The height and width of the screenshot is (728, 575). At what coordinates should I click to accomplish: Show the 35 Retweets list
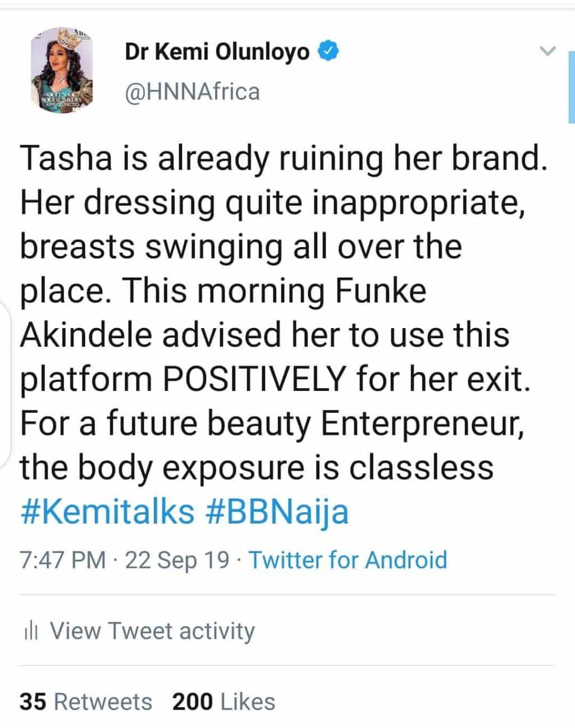[x=86, y=702]
